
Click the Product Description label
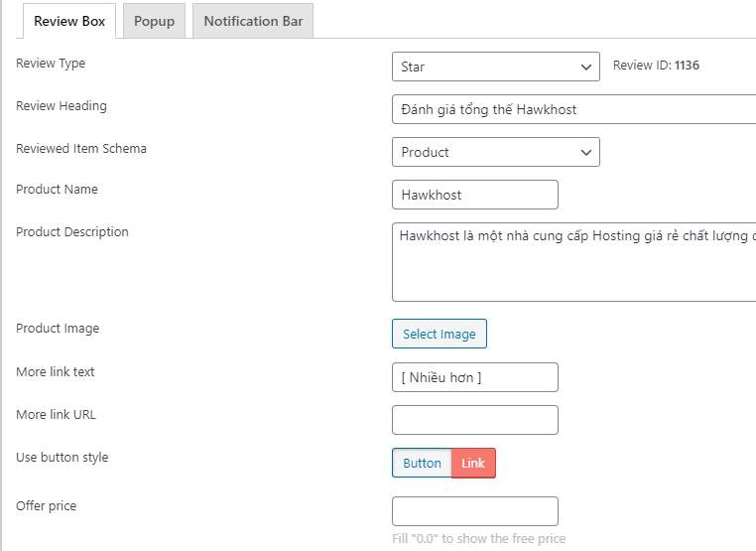[72, 231]
